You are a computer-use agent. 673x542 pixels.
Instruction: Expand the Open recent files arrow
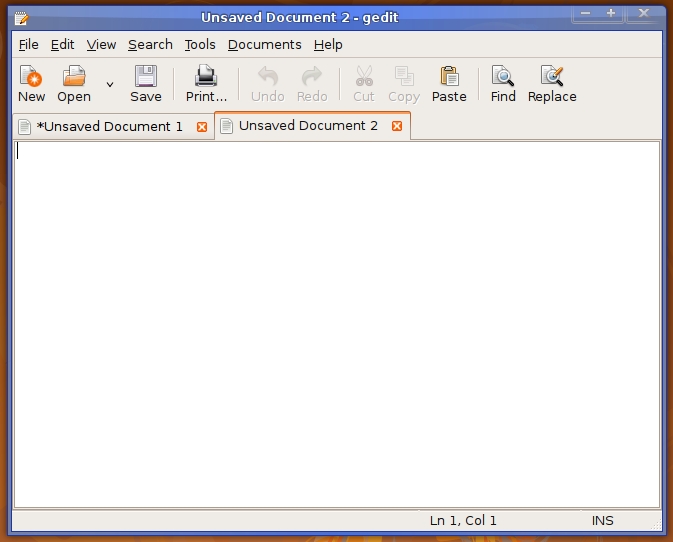click(110, 84)
